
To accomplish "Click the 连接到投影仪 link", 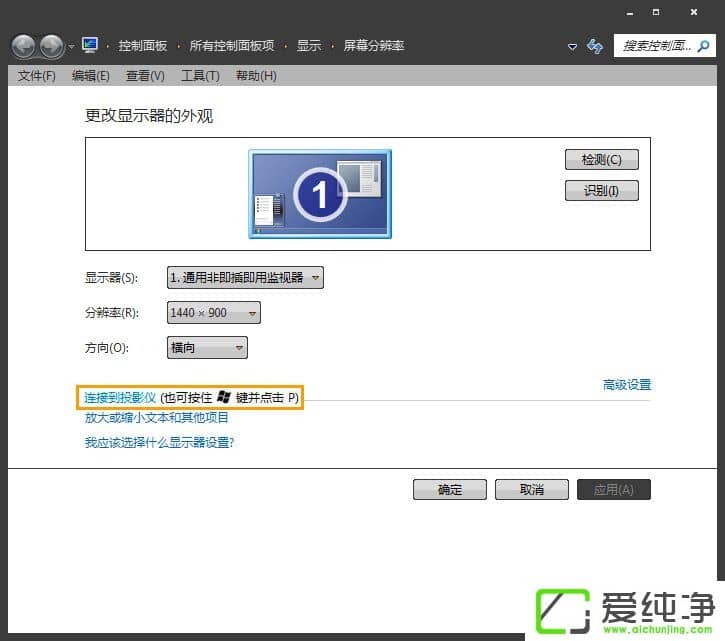I will pos(120,398).
